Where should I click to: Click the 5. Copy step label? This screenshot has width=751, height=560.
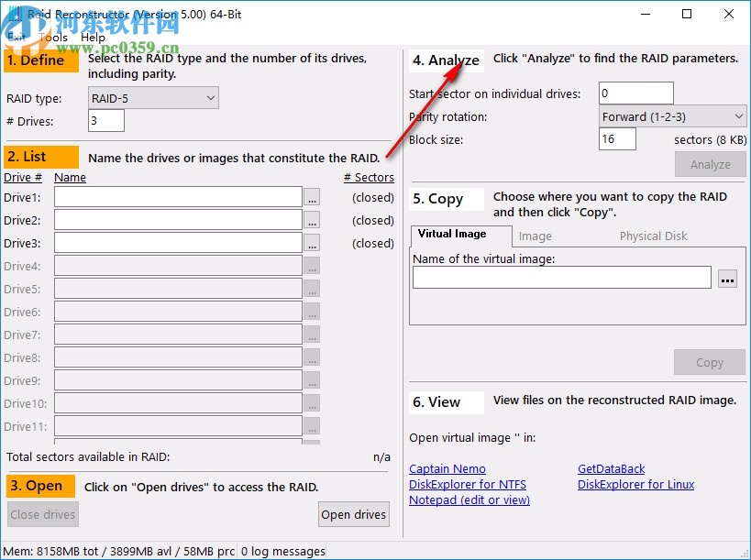coord(447,199)
